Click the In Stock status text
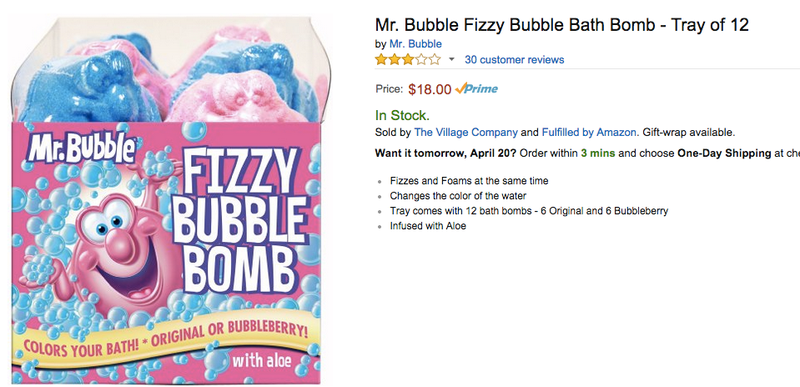This screenshot has height=387, width=800. 402,115
